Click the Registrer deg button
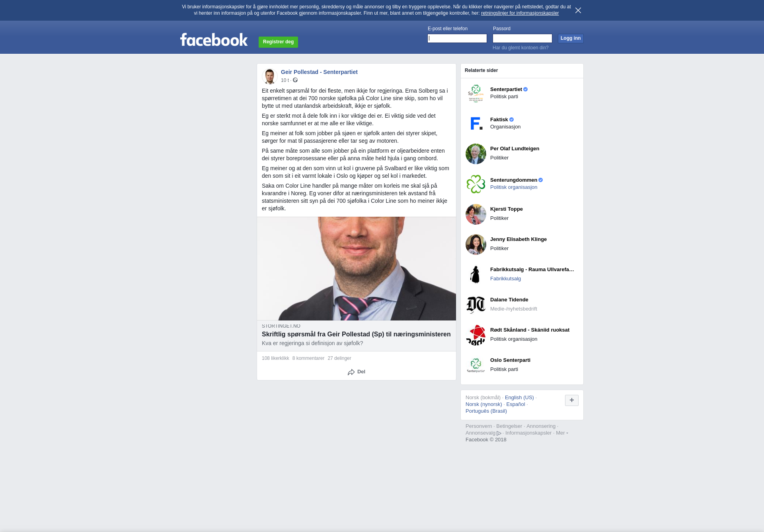This screenshot has height=532, width=764. click(x=278, y=42)
